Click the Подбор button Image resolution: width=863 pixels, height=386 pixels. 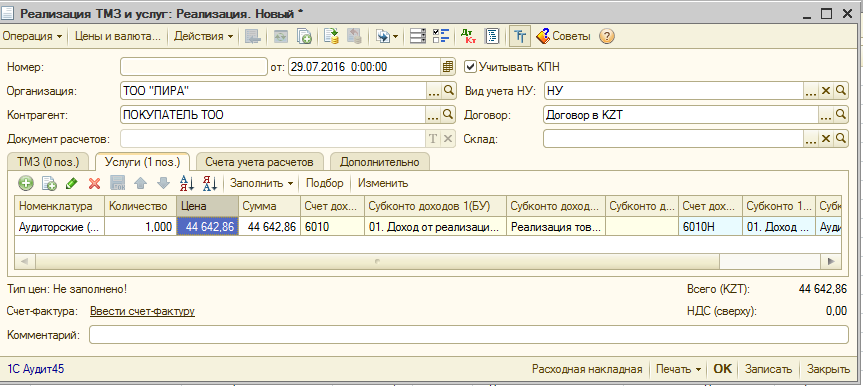point(325,183)
